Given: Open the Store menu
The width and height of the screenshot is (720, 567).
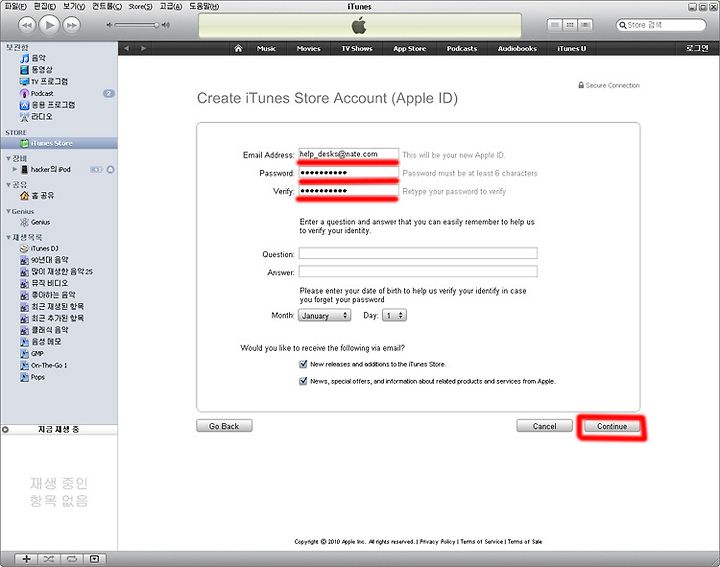Looking at the screenshot, I should tap(140, 6).
